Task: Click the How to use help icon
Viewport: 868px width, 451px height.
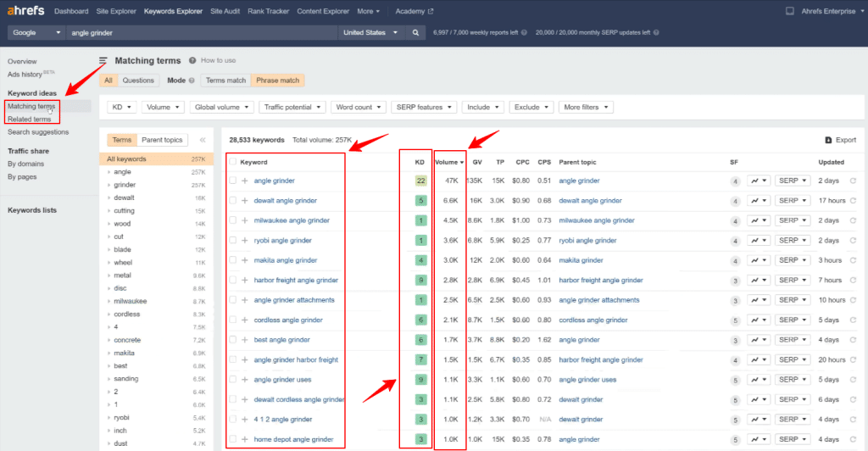Action: click(192, 60)
